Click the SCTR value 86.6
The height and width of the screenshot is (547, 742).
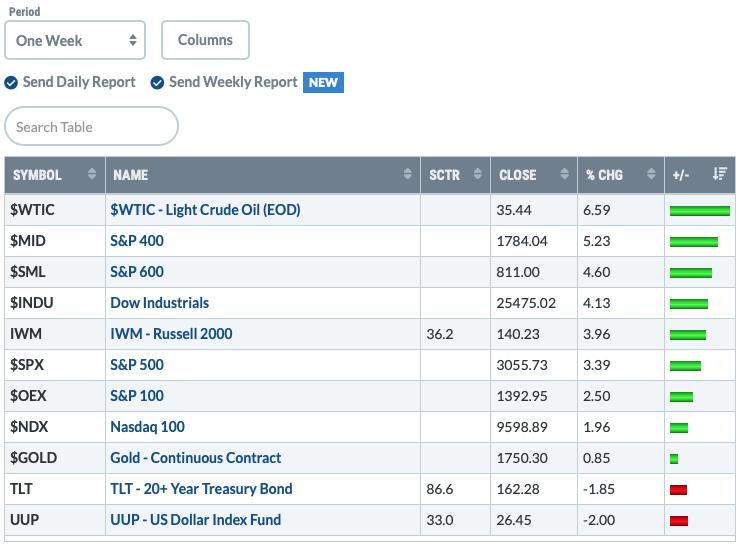pos(440,489)
